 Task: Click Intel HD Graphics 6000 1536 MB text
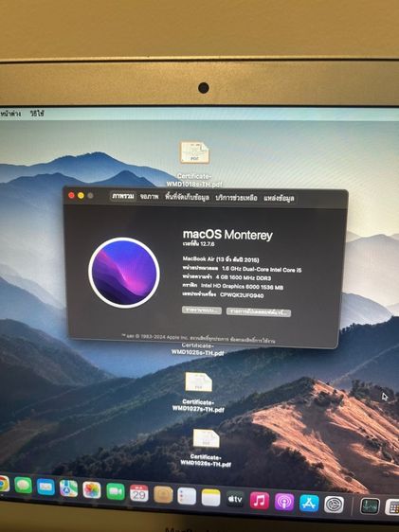point(242,287)
